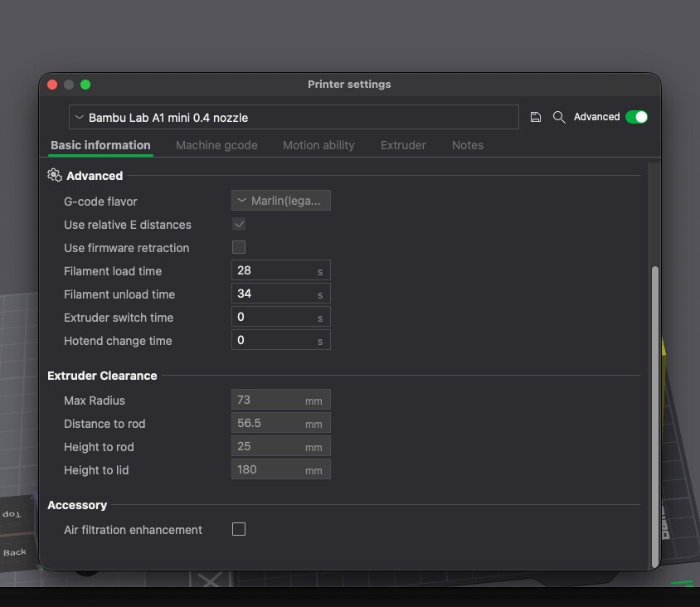The width and height of the screenshot is (700, 607).
Task: Click the Height to rod field
Action: tap(281, 446)
